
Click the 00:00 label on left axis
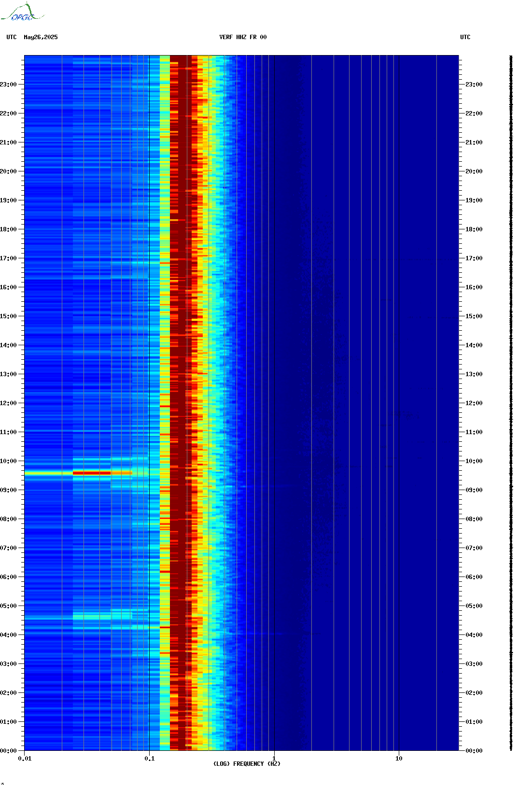(9, 751)
